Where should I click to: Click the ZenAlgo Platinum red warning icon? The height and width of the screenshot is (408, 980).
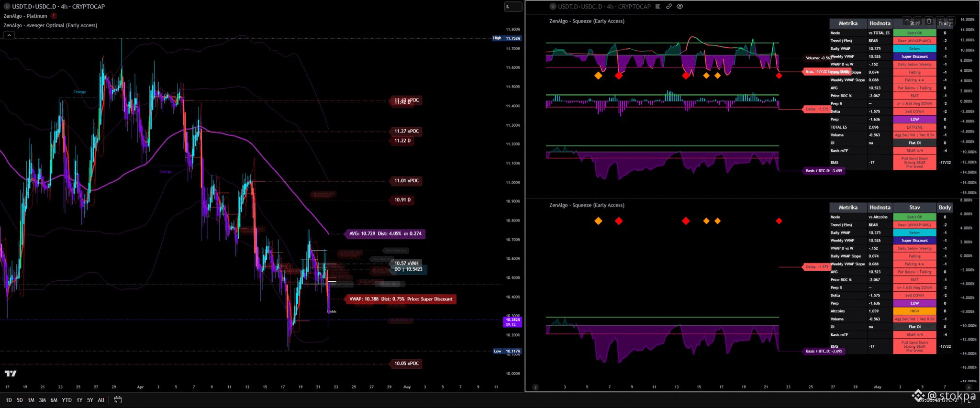pyautogui.click(x=54, y=16)
